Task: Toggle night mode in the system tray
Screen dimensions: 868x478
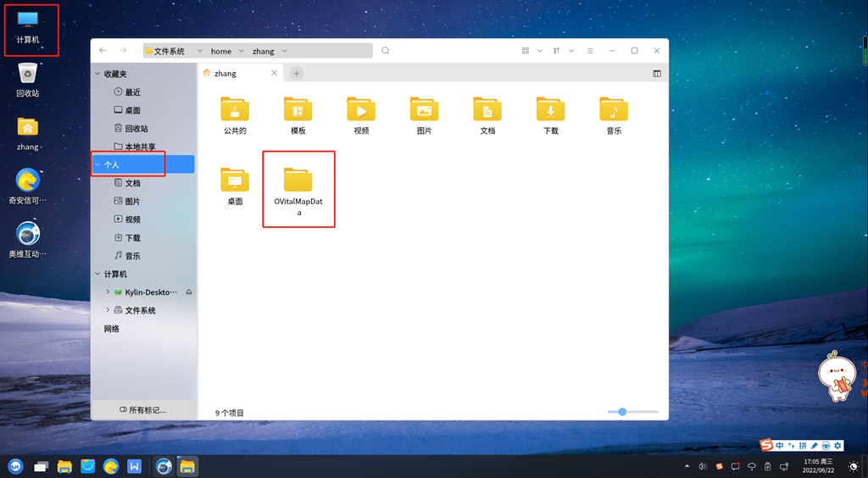Action: point(852,466)
